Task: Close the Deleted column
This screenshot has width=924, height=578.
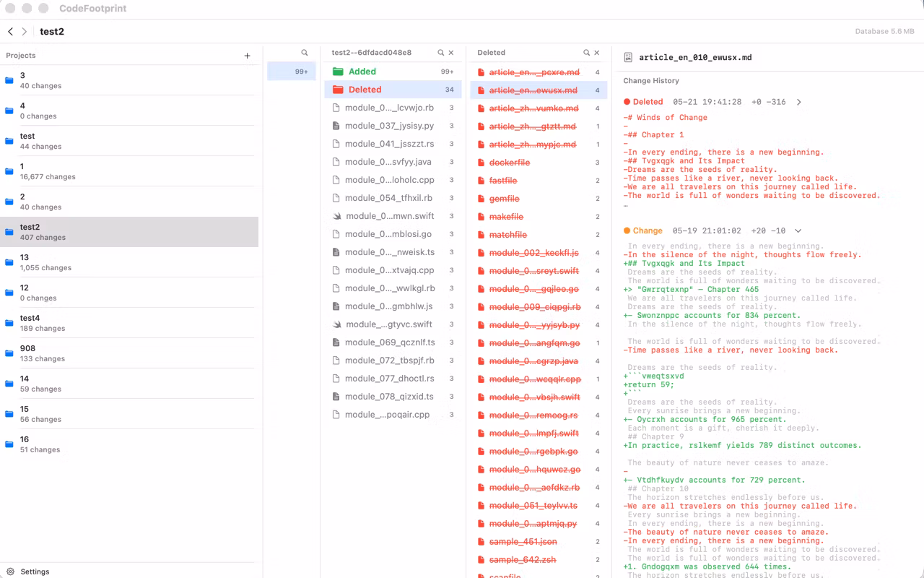Action: tap(597, 53)
